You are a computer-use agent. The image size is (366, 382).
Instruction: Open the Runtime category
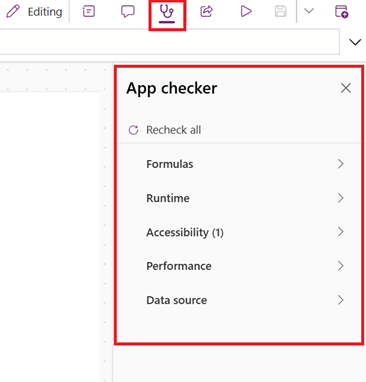pyautogui.click(x=239, y=198)
